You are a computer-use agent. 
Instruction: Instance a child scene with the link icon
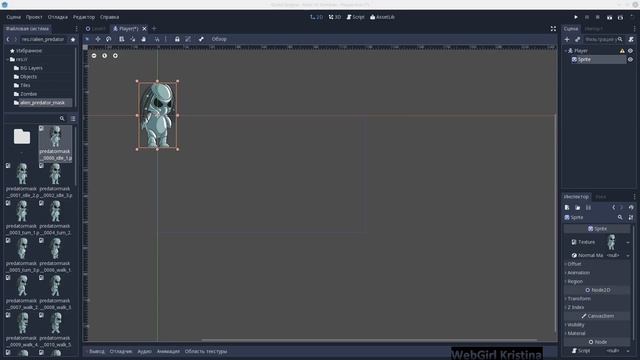(578, 39)
